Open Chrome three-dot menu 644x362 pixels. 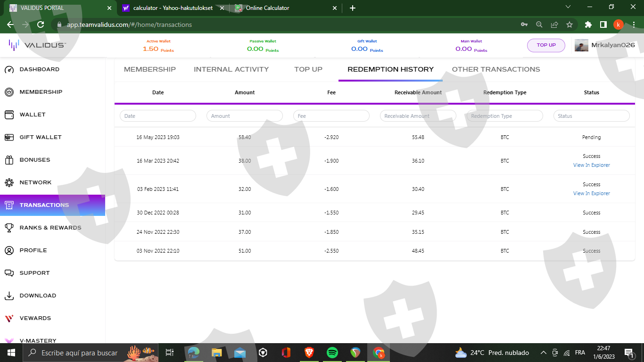634,25
